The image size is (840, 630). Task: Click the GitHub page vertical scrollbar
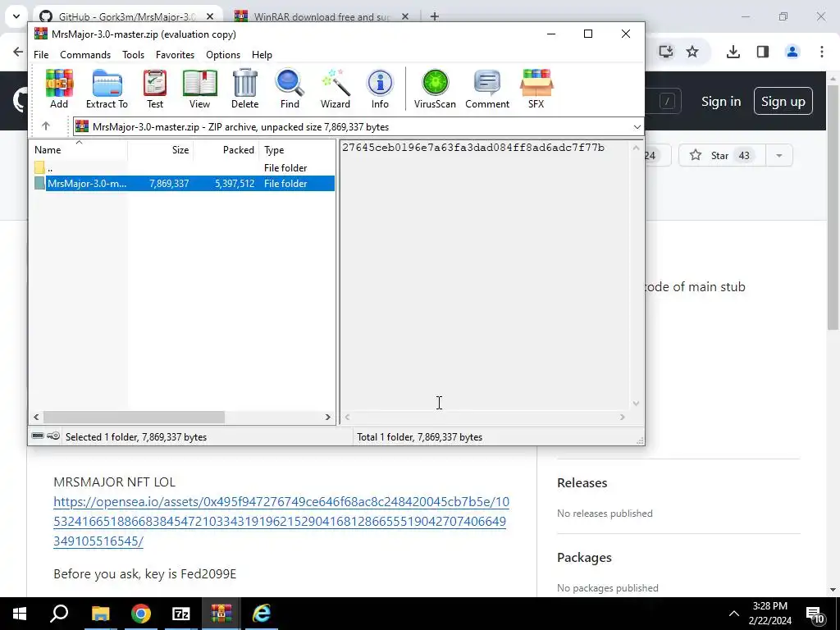pos(833,208)
